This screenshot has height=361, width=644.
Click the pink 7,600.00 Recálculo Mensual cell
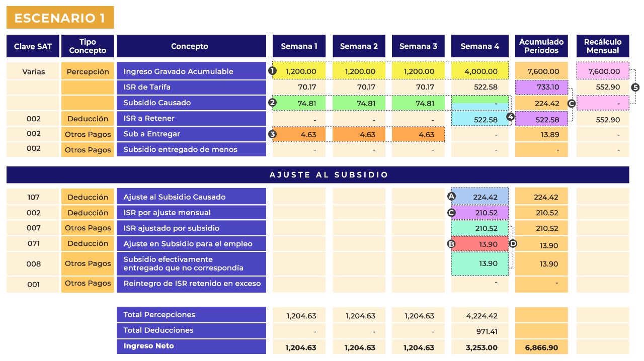tap(603, 71)
